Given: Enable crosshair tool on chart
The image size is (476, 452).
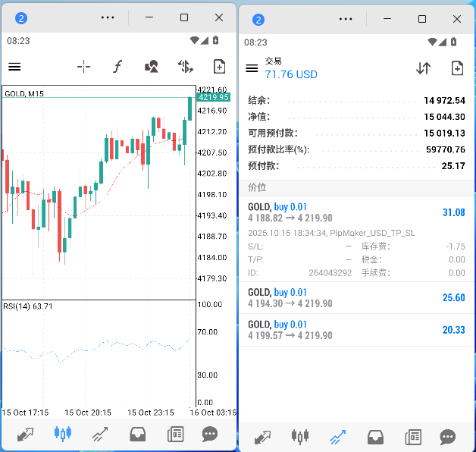Looking at the screenshot, I should 83,67.
